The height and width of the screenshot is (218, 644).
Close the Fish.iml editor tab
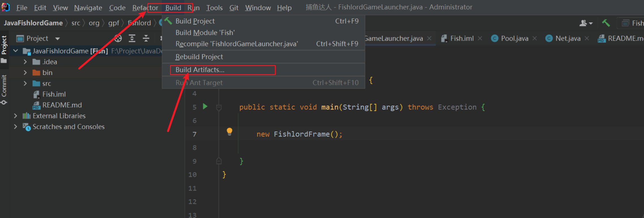(480, 38)
